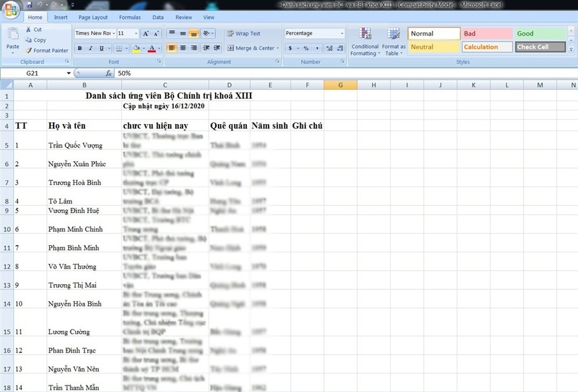Click the Insert Function fx icon
This screenshot has width=578, height=392.
(x=109, y=73)
